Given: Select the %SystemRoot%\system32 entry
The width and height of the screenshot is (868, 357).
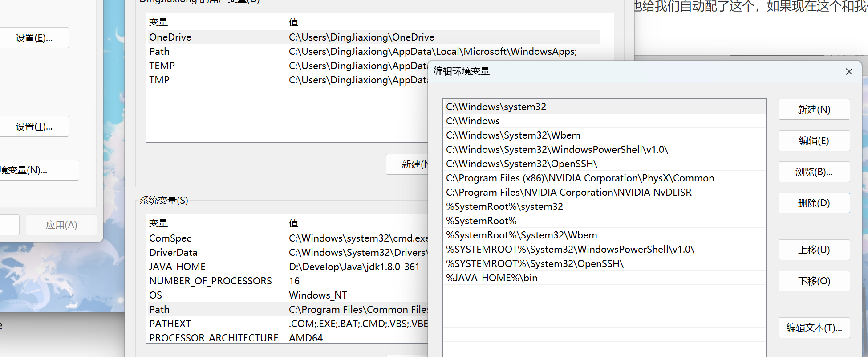Looking at the screenshot, I should (604, 206).
